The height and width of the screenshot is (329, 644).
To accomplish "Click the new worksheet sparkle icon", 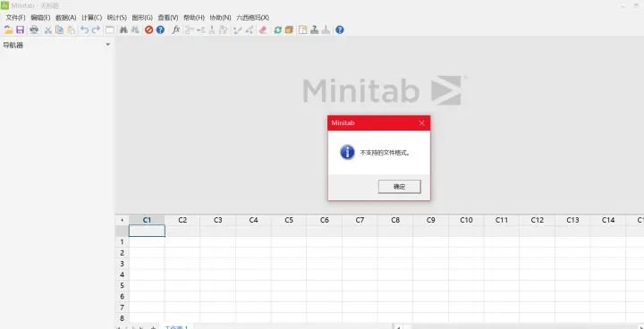I will (303, 30).
